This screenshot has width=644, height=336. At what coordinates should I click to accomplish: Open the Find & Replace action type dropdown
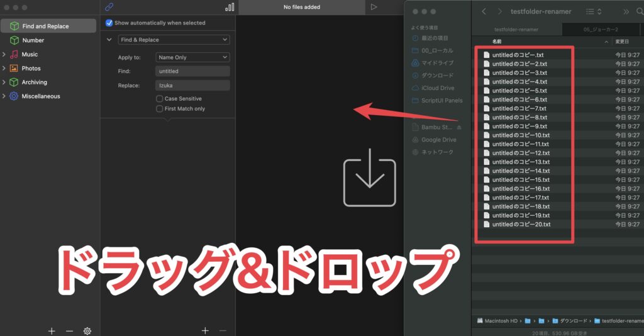(x=174, y=40)
